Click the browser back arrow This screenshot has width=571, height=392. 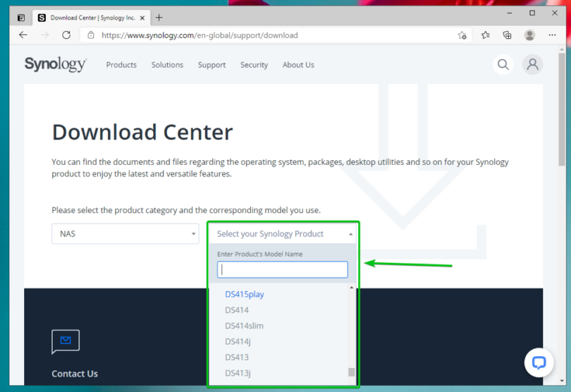[23, 35]
